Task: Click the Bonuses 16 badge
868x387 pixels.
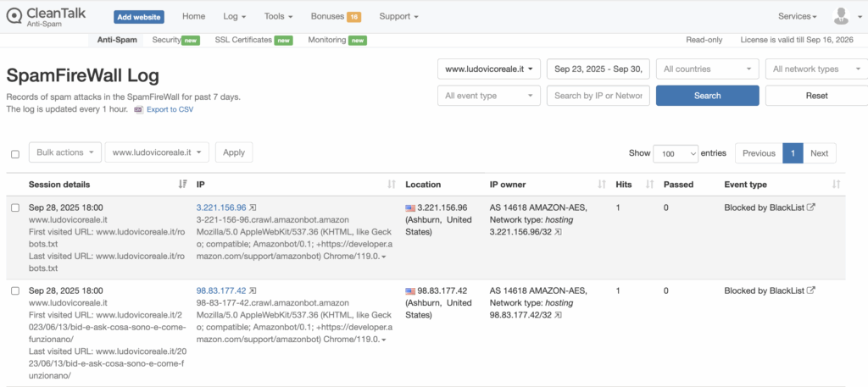Action: (x=353, y=17)
